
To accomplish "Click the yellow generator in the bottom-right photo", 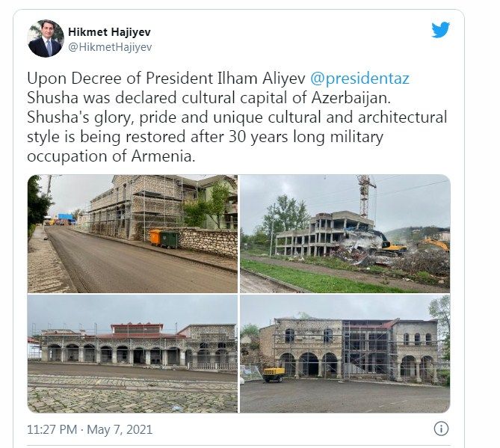I will (274, 375).
